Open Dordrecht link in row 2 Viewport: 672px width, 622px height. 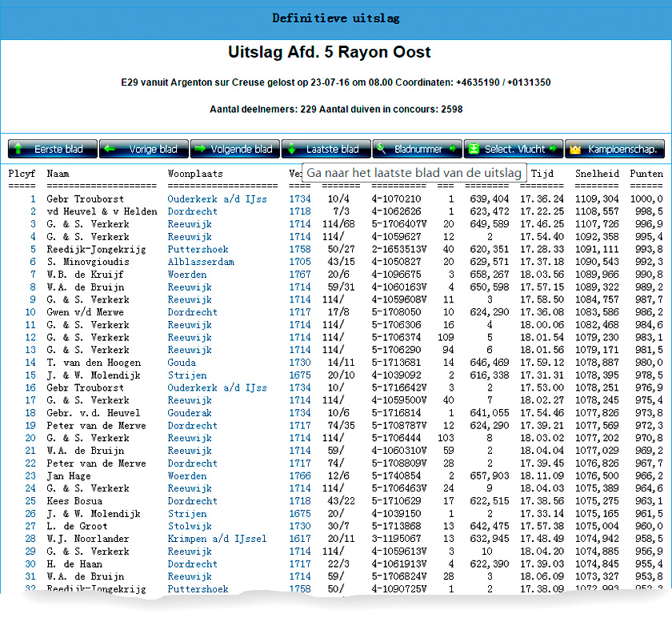click(x=193, y=211)
